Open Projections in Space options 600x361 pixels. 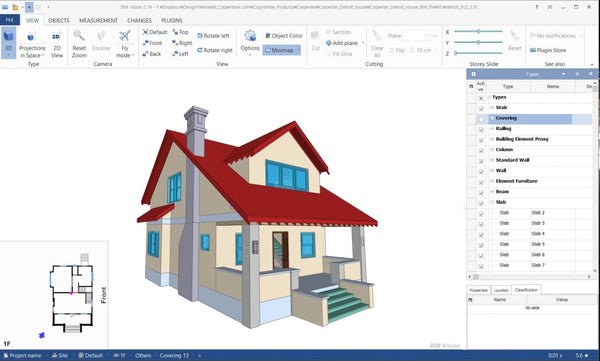(x=32, y=44)
